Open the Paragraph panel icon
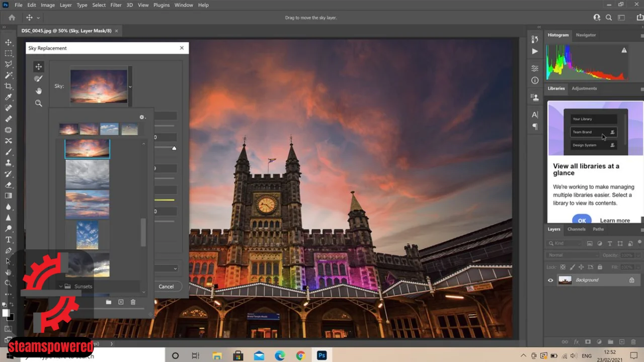Image resolution: width=644 pixels, height=362 pixels. pyautogui.click(x=535, y=127)
